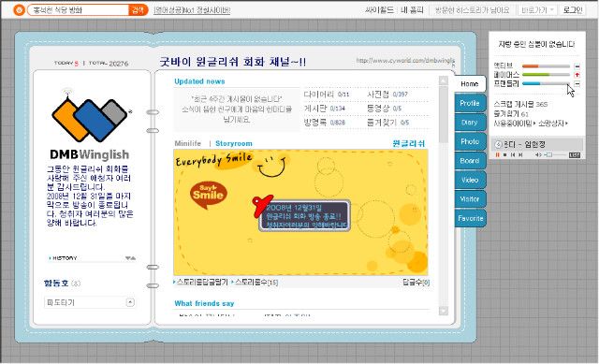
Task: Click the What friends say heading
Action: point(204,304)
